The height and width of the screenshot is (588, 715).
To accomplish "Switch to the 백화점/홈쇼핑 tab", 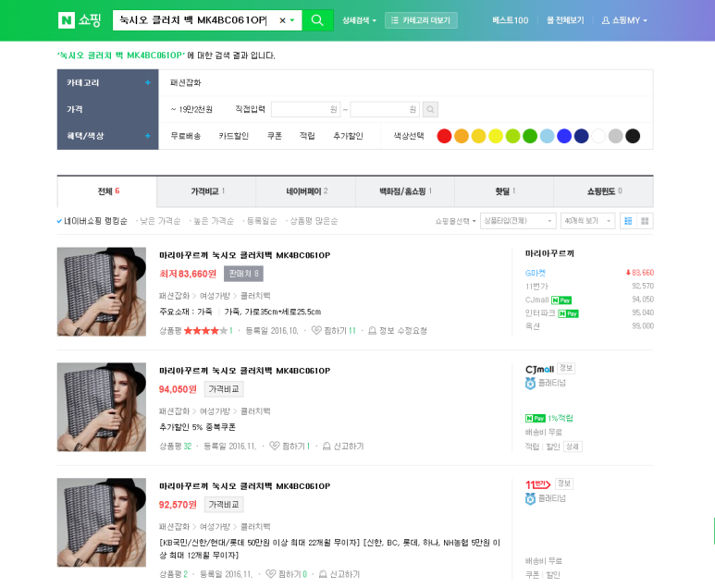I will coord(405,191).
